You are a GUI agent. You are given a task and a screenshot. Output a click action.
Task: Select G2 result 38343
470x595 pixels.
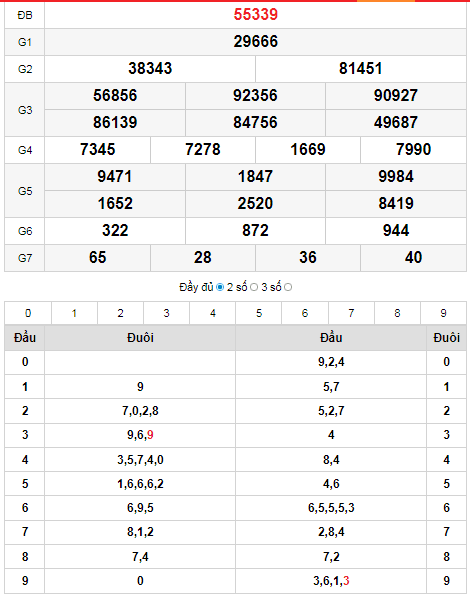click(x=150, y=69)
